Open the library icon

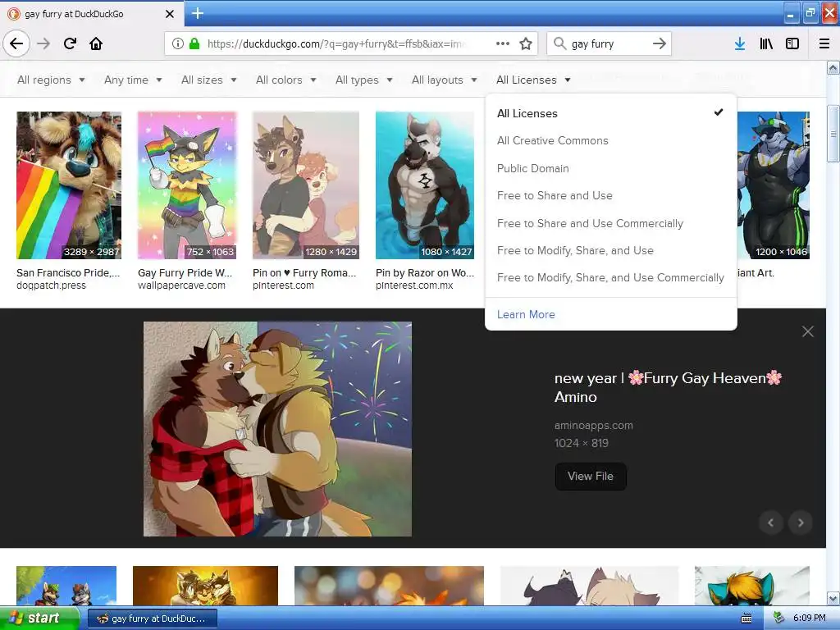pyautogui.click(x=766, y=44)
